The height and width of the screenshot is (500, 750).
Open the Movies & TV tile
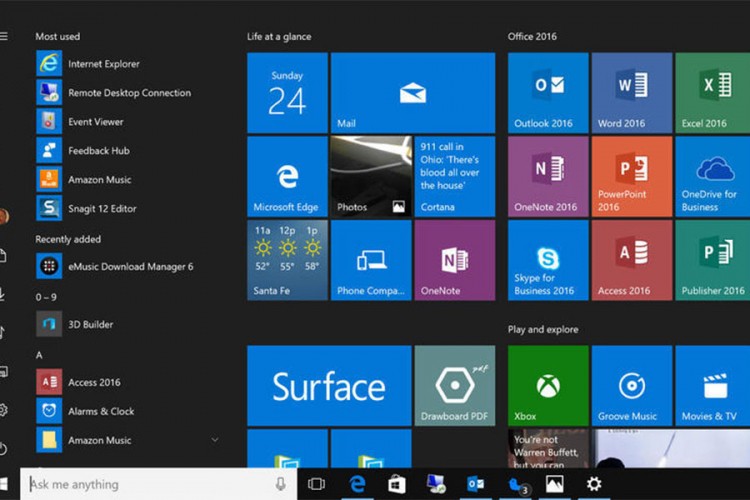(x=713, y=386)
